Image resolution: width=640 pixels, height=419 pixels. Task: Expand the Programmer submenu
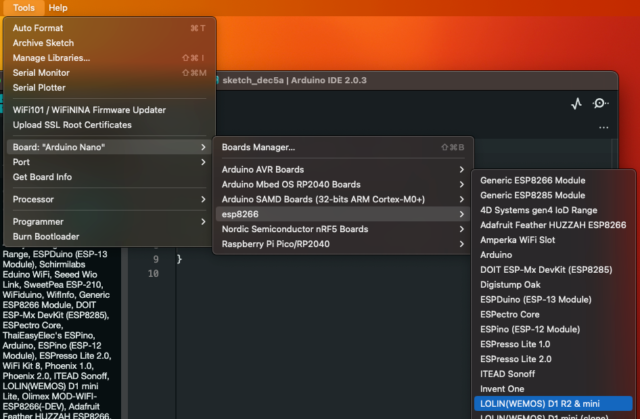[38, 221]
